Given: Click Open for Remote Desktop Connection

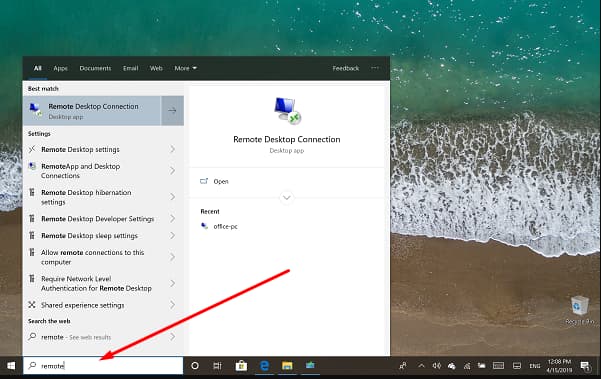Looking at the screenshot, I should click(221, 181).
